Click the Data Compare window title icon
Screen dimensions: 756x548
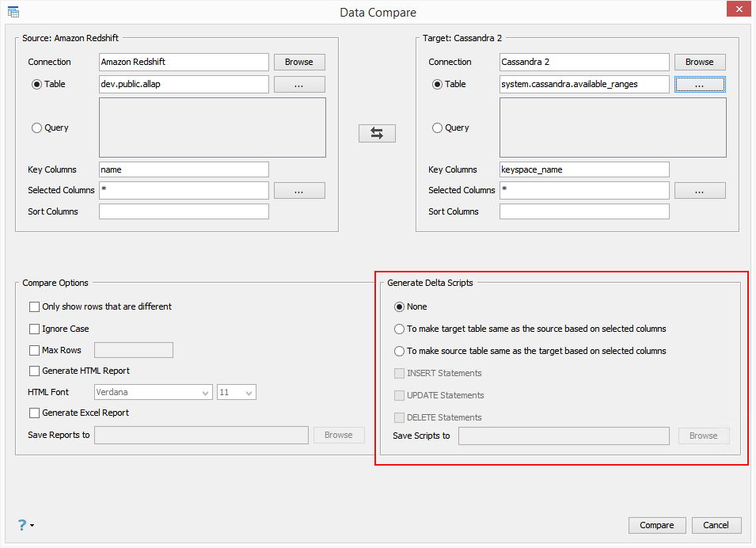[13, 12]
